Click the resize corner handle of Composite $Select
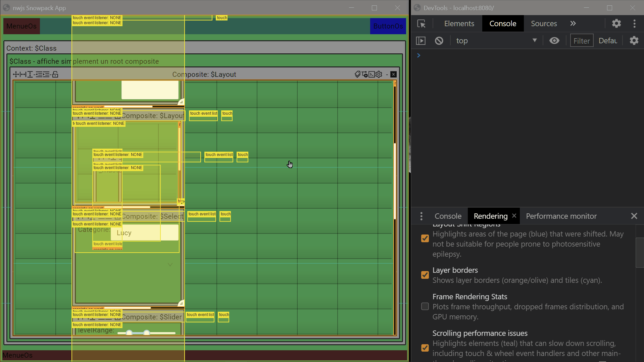Image resolution: width=644 pixels, height=362 pixels. (181, 303)
